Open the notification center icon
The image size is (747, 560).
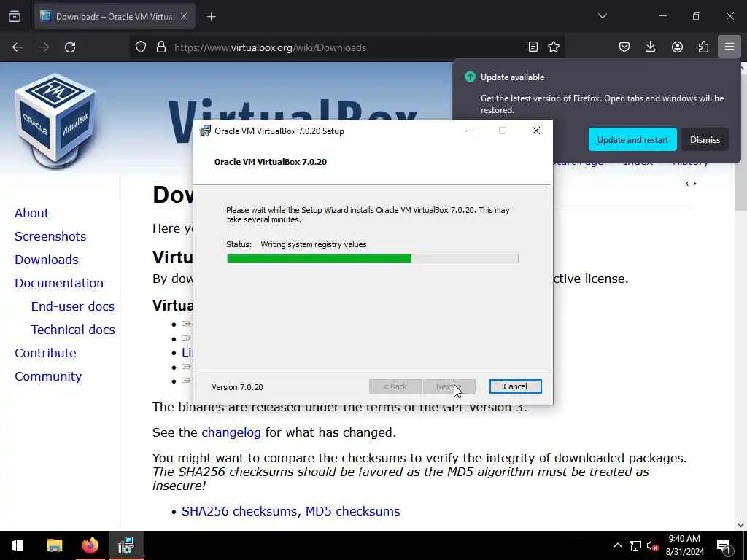tap(724, 545)
